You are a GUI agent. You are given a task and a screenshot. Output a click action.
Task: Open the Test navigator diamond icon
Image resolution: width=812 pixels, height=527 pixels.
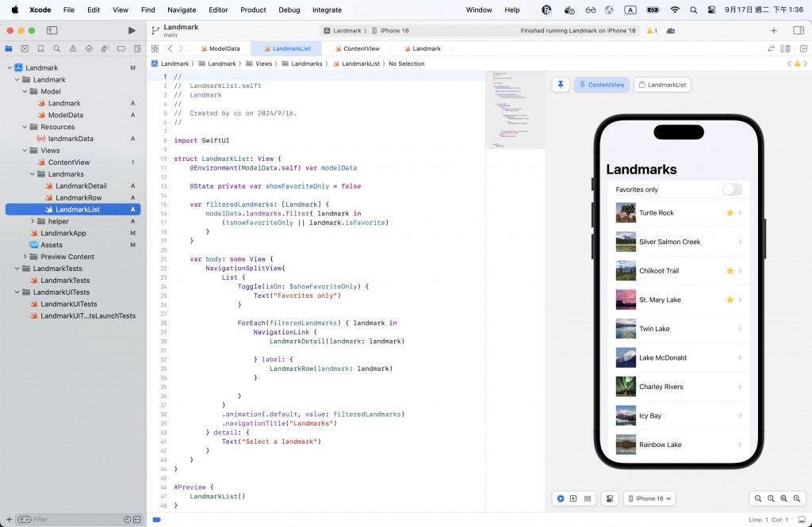(89, 48)
